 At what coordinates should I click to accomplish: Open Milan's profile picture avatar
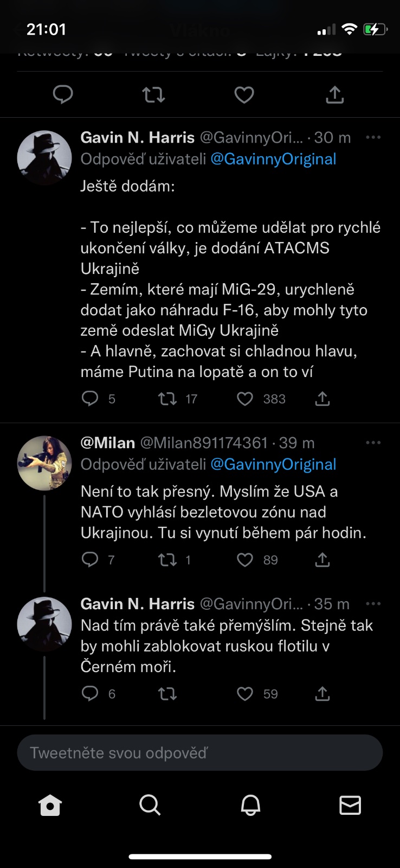44,463
